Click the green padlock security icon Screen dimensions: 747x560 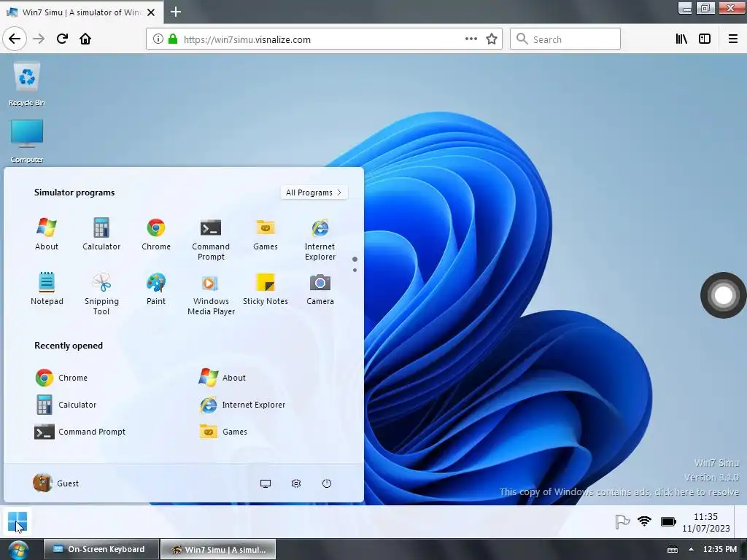(173, 39)
